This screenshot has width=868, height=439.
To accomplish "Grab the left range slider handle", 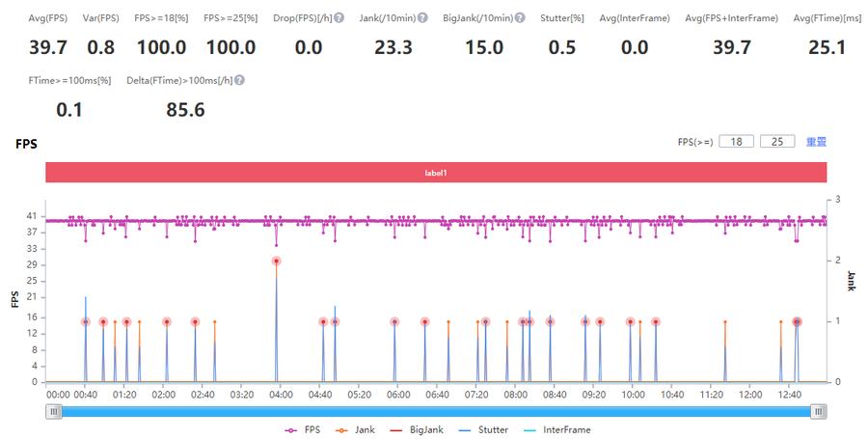I will pos(55,411).
